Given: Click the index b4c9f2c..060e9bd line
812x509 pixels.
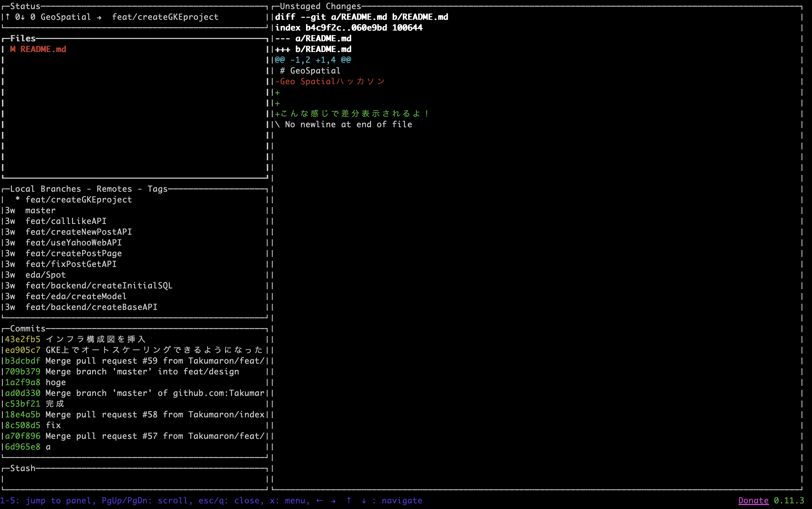Looking at the screenshot, I should 349,28.
